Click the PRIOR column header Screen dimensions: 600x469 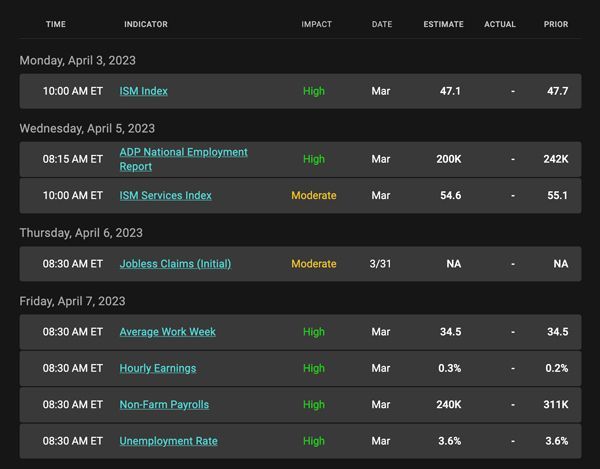(556, 24)
